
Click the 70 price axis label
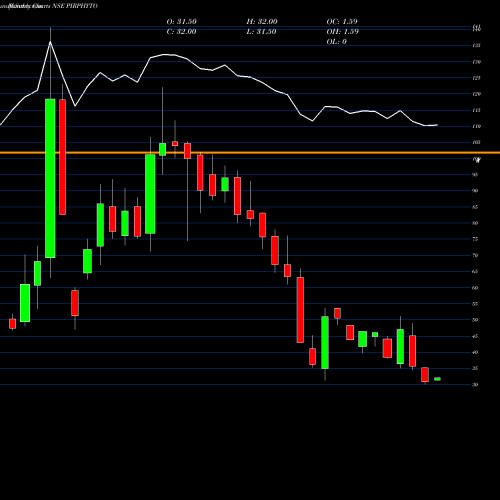point(475,255)
